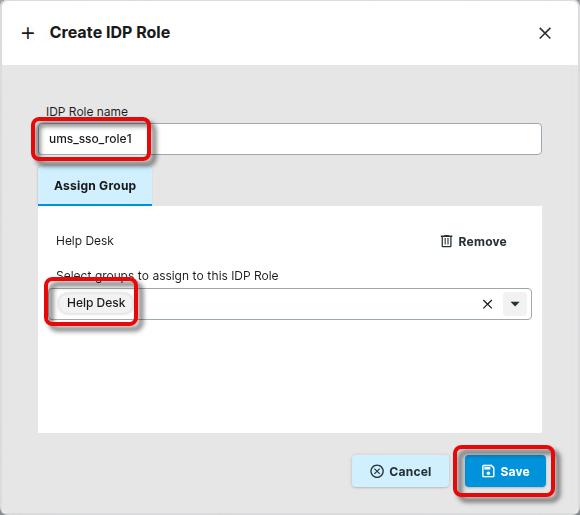Click the IDP Role name label
This screenshot has height=515, width=580.
coord(87,111)
